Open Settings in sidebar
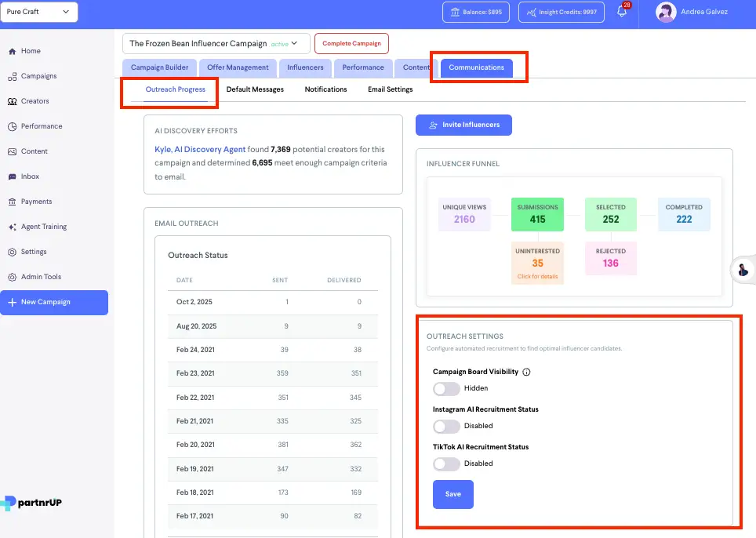The height and width of the screenshot is (538, 756). [27, 252]
